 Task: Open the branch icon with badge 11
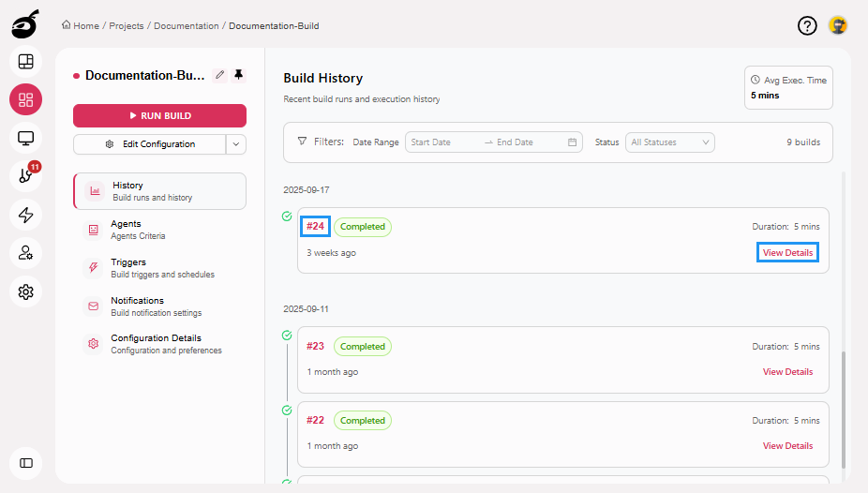click(x=25, y=176)
